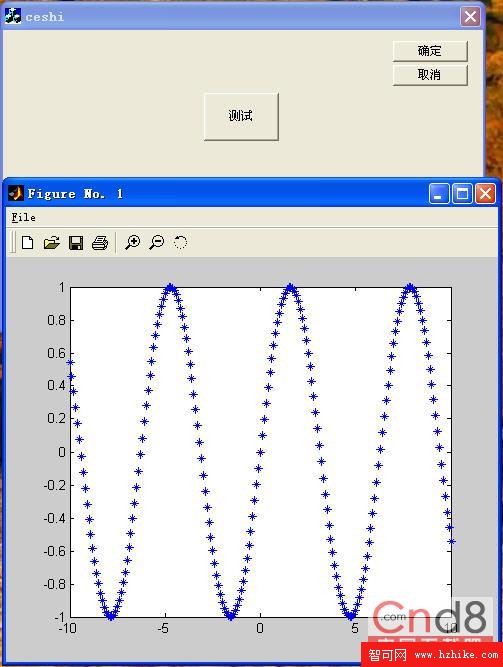The height and width of the screenshot is (667, 503).
Task: Click the Figure No. 1 title text
Action: point(75,194)
